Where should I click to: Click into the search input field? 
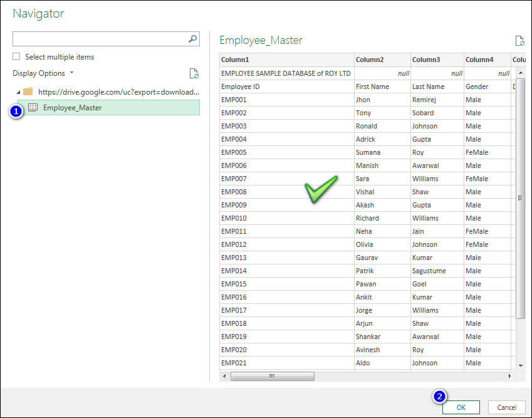(100, 39)
